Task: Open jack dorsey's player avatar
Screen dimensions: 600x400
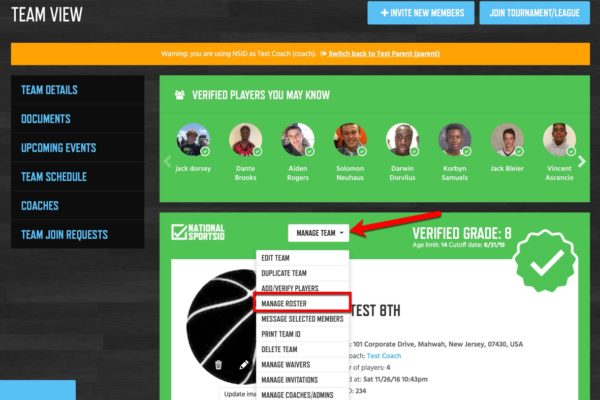Action: point(193,140)
